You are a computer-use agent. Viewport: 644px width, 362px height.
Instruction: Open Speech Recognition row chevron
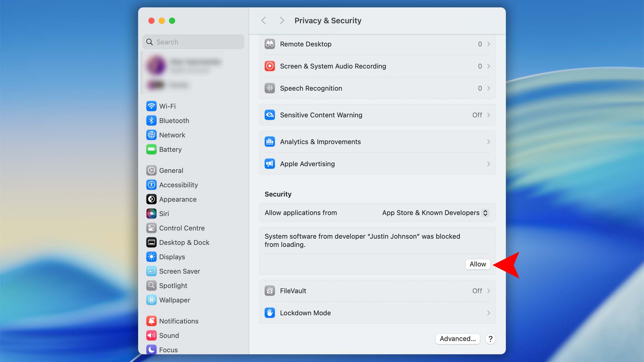(x=488, y=88)
